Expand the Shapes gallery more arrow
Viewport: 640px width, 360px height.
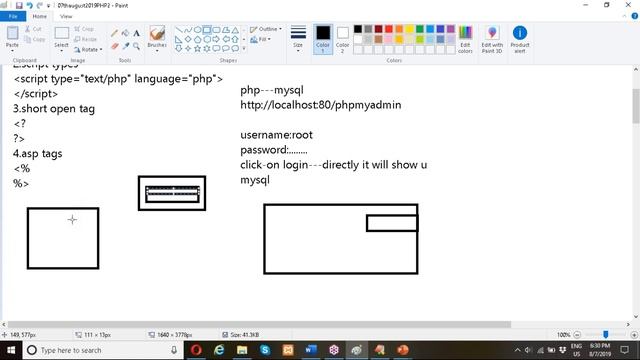pos(244,49)
